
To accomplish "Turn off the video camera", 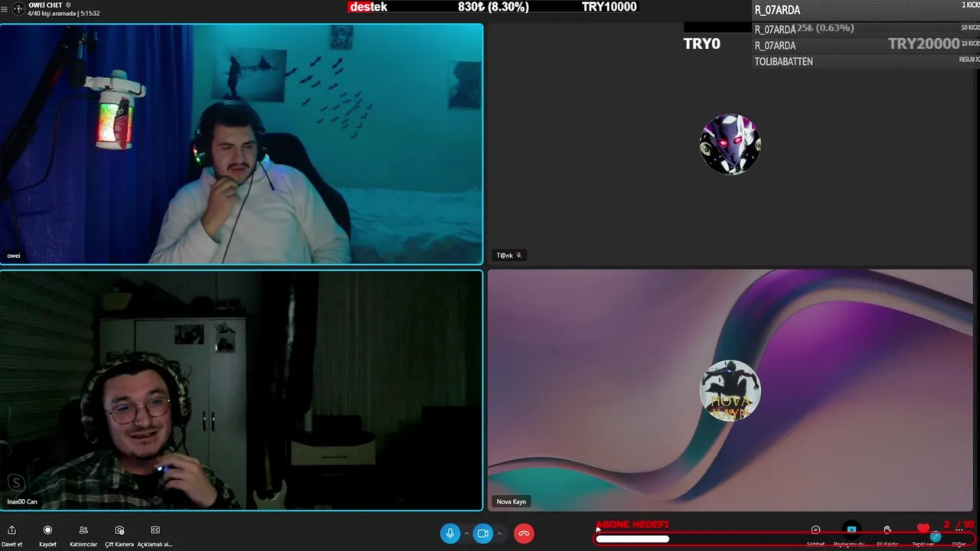I will [x=483, y=533].
